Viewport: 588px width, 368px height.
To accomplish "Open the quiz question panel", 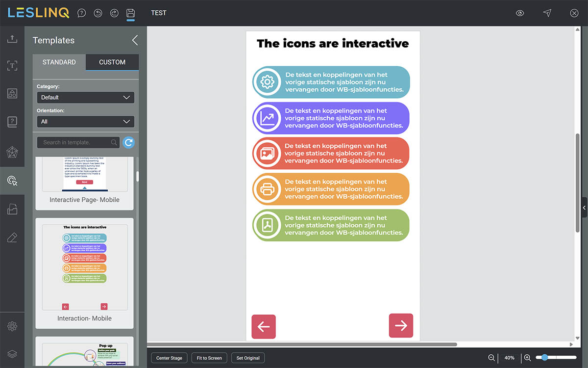I will (12, 122).
